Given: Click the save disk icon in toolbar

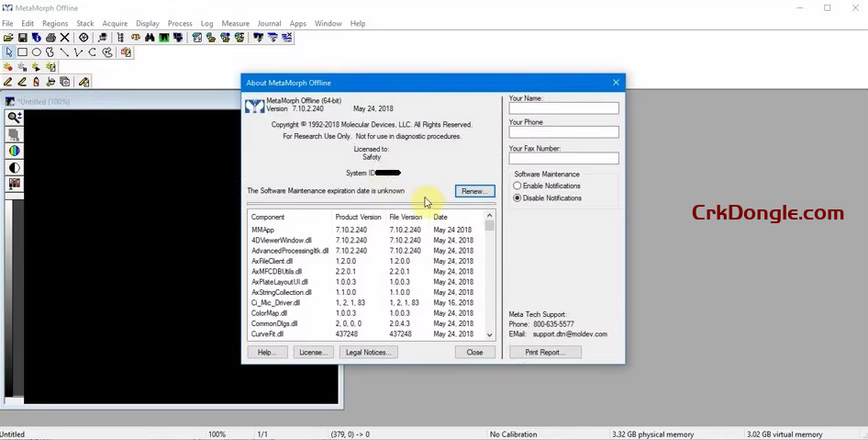Looking at the screenshot, I should 22,38.
